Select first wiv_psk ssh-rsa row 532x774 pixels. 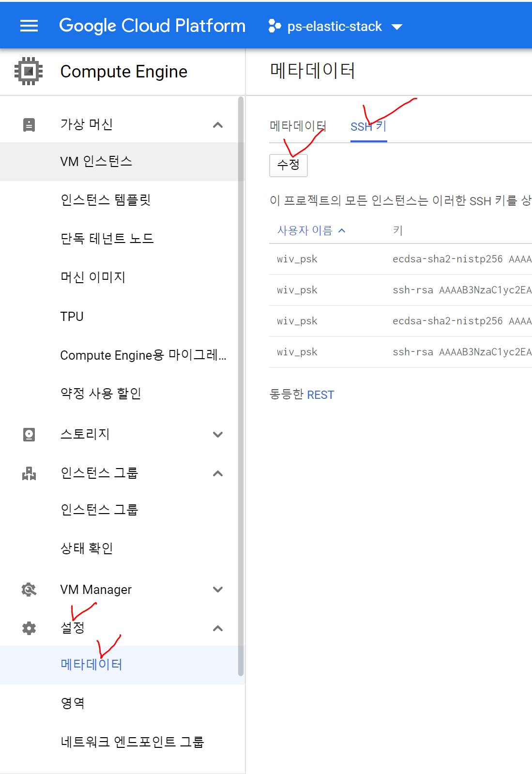[x=400, y=290]
